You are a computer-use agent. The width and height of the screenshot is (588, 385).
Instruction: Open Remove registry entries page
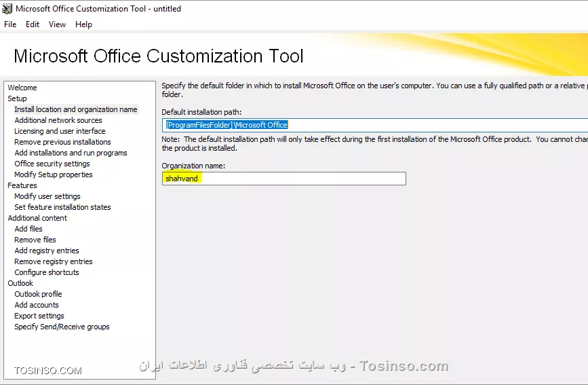click(x=54, y=262)
